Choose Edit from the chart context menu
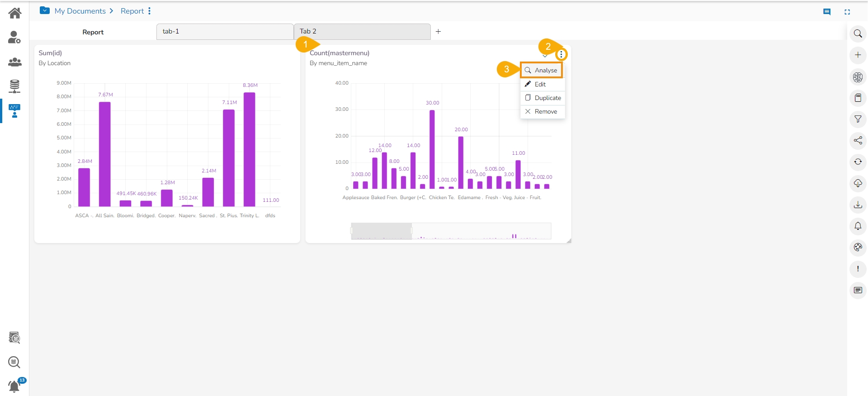This screenshot has width=868, height=396. 542,84
